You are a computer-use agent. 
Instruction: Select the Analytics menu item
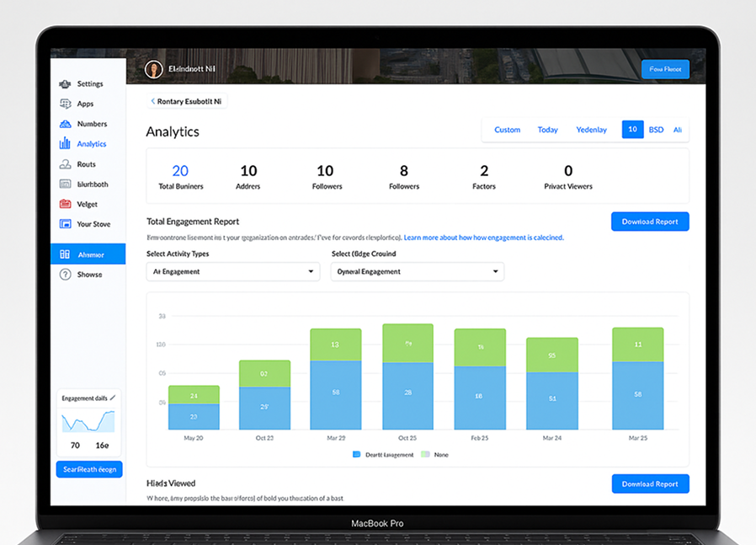92,144
